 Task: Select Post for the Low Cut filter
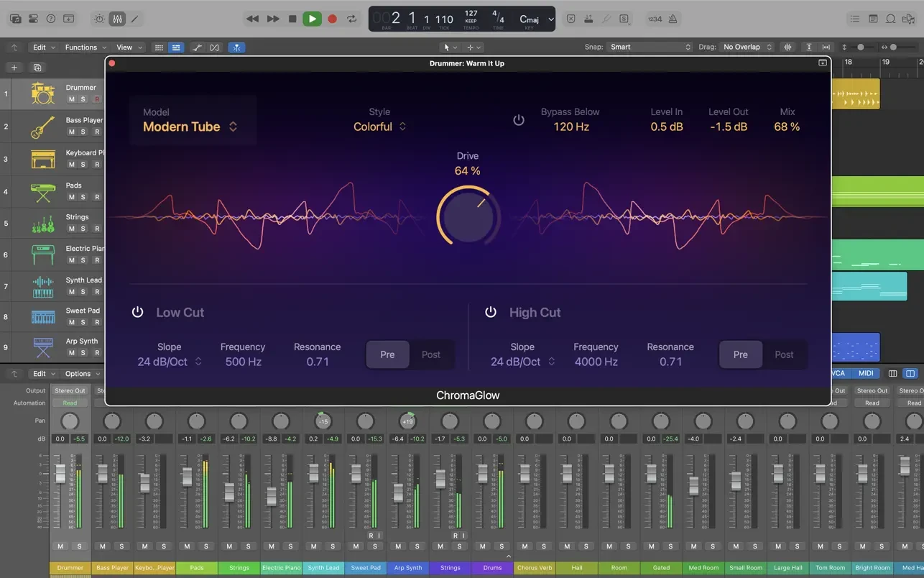431,354
